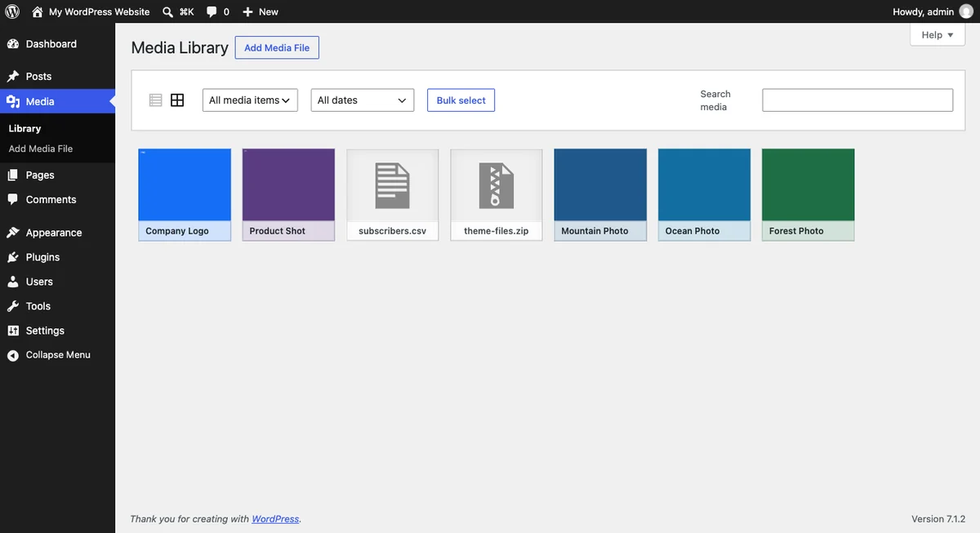Viewport: 980px width, 533px height.
Task: Open the Add Media File submenu item
Action: tap(41, 149)
